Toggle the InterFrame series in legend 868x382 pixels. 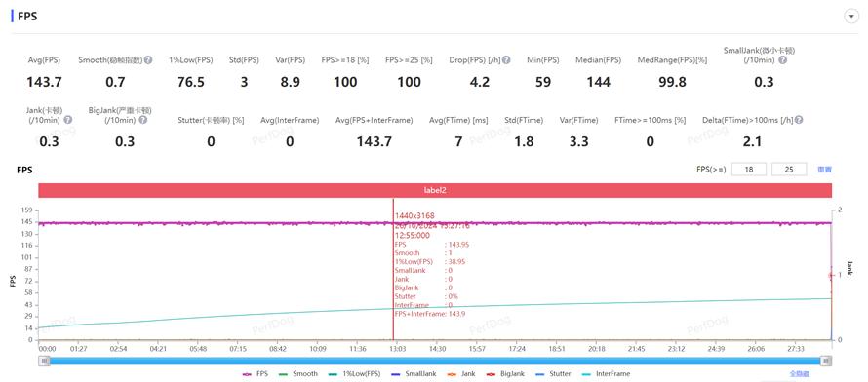coord(606,373)
